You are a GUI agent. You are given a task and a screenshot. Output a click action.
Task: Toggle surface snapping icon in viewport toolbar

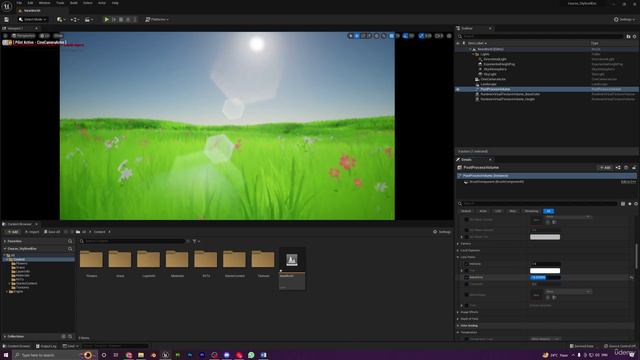coord(383,36)
